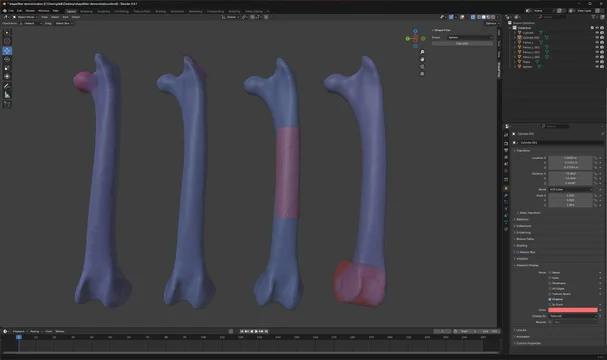Activate the Transform tool
This screenshot has width=607, height=360.
pos(7,76)
